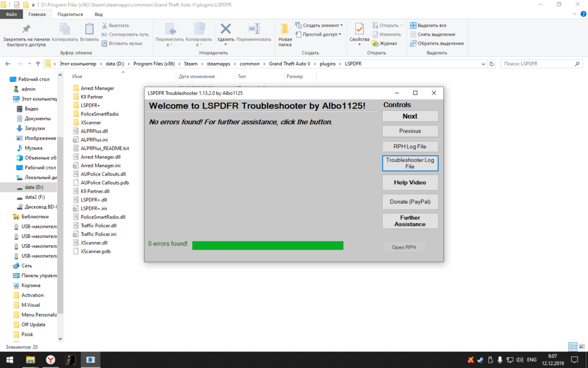The width and height of the screenshot is (588, 368).
Task: Click the Переименовать (Rename) icon
Action: pos(254,28)
